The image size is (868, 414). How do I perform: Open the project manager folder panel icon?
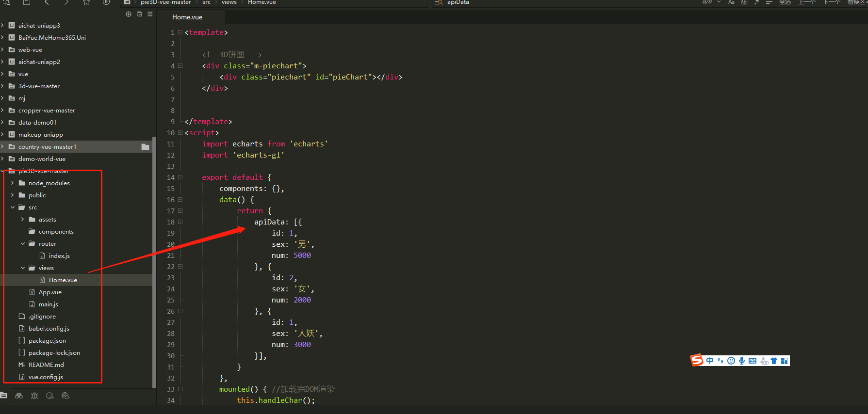click(4, 396)
